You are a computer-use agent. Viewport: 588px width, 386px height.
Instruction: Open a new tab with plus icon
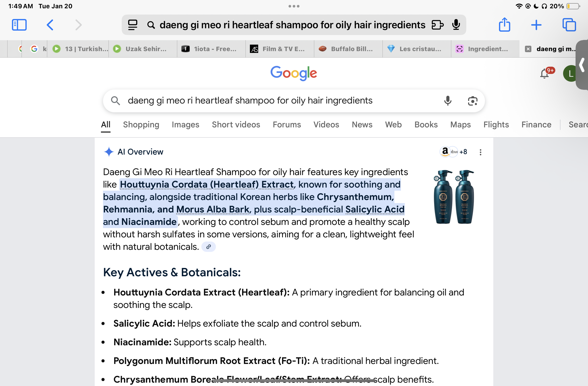click(536, 25)
